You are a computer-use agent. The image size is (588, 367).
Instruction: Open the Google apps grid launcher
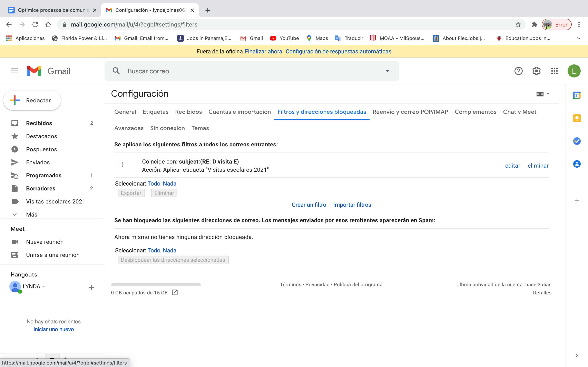pos(554,71)
